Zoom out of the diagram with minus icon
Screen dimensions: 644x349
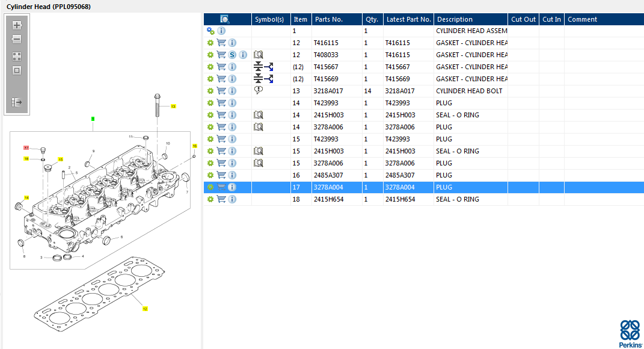click(17, 40)
